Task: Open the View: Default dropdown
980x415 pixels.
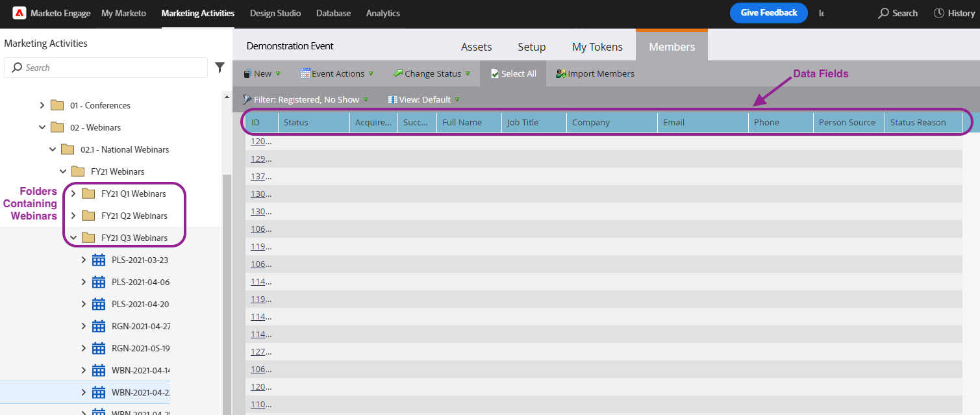Action: pyautogui.click(x=457, y=100)
